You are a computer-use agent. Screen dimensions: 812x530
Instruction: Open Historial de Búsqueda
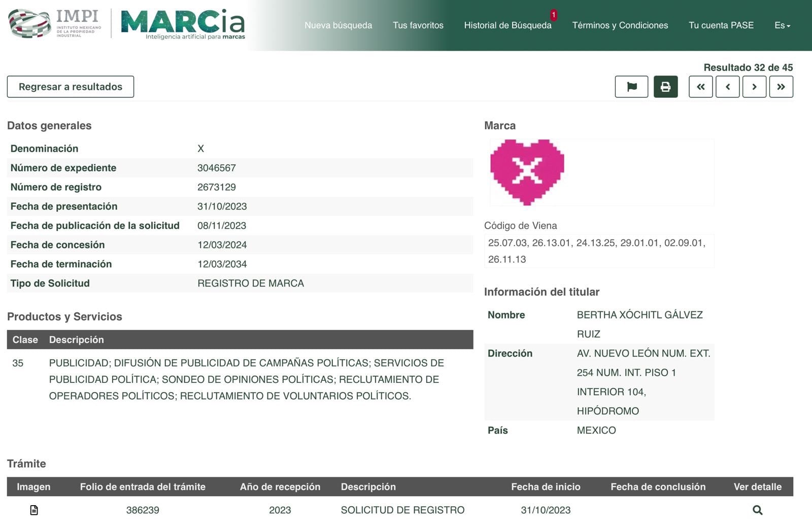point(507,25)
